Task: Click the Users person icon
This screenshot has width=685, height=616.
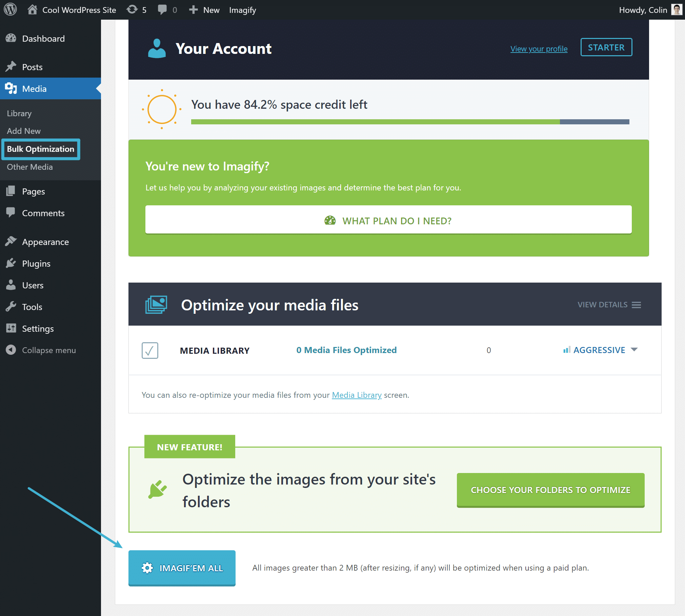Action: pyautogui.click(x=11, y=285)
